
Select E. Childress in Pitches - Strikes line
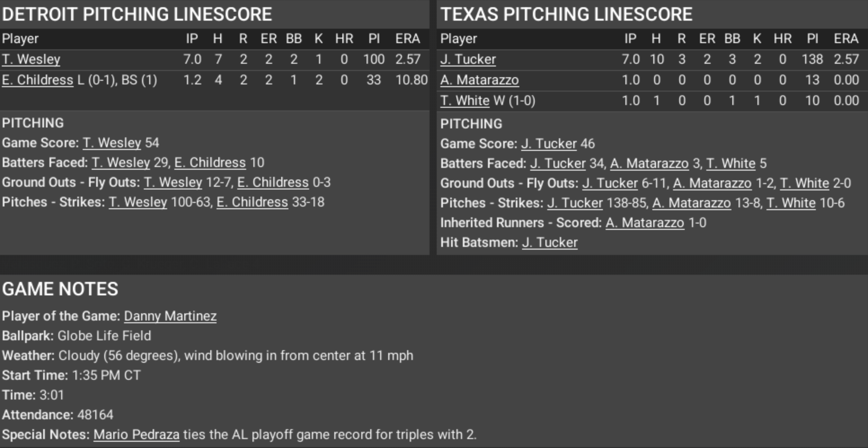coord(252,202)
